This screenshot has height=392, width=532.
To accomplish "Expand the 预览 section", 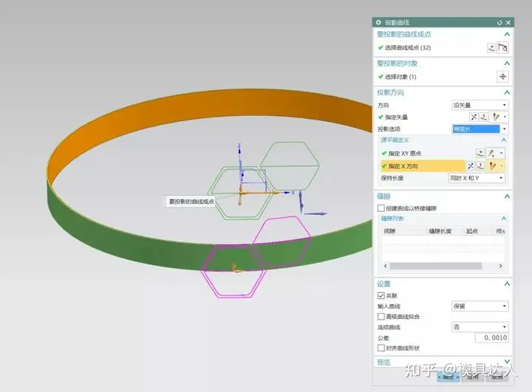I will tap(507, 362).
